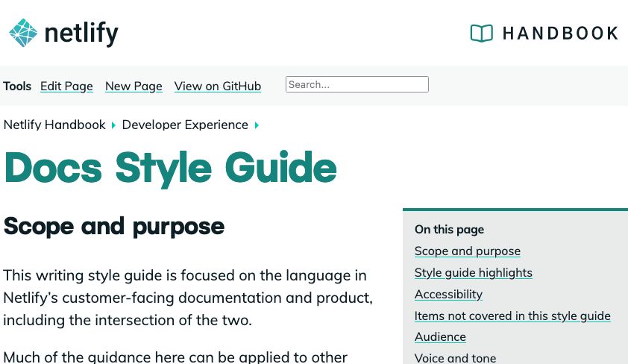Go to the Audience section

coord(440,336)
